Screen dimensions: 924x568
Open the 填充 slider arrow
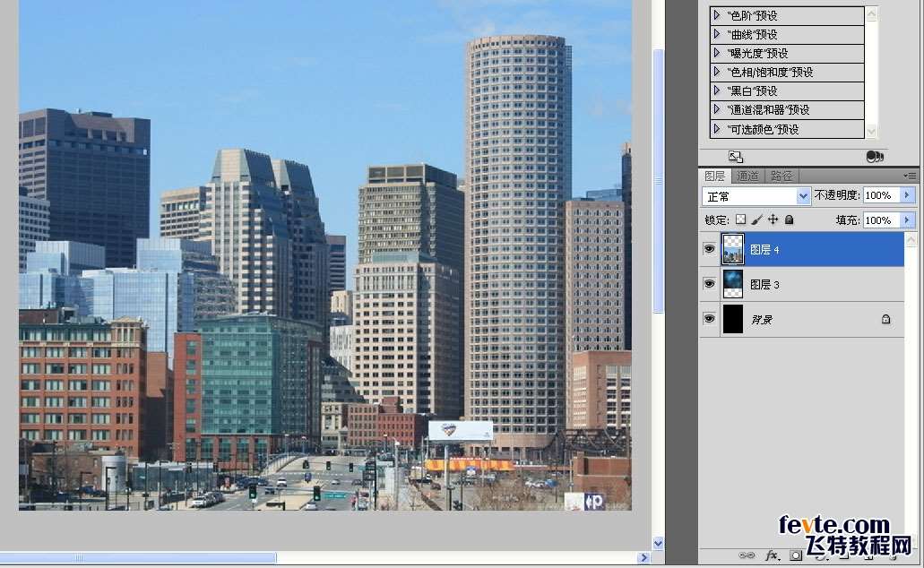coord(908,219)
